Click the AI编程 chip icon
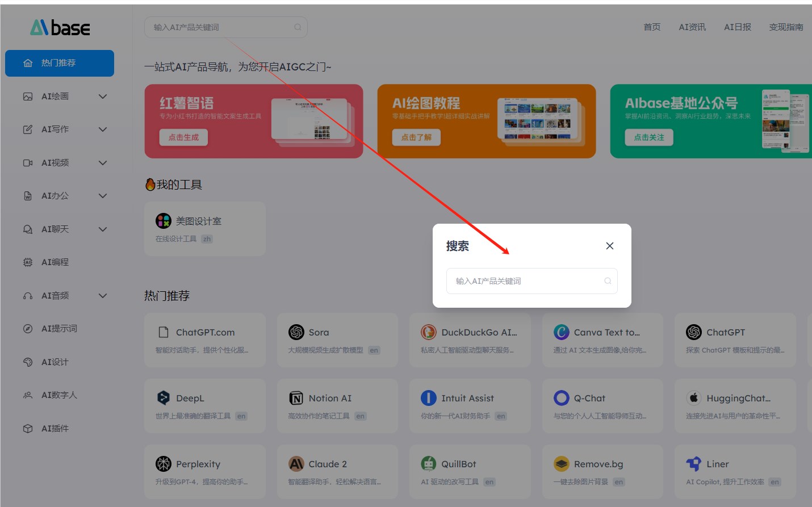Viewport: 812px width, 507px height. point(28,262)
